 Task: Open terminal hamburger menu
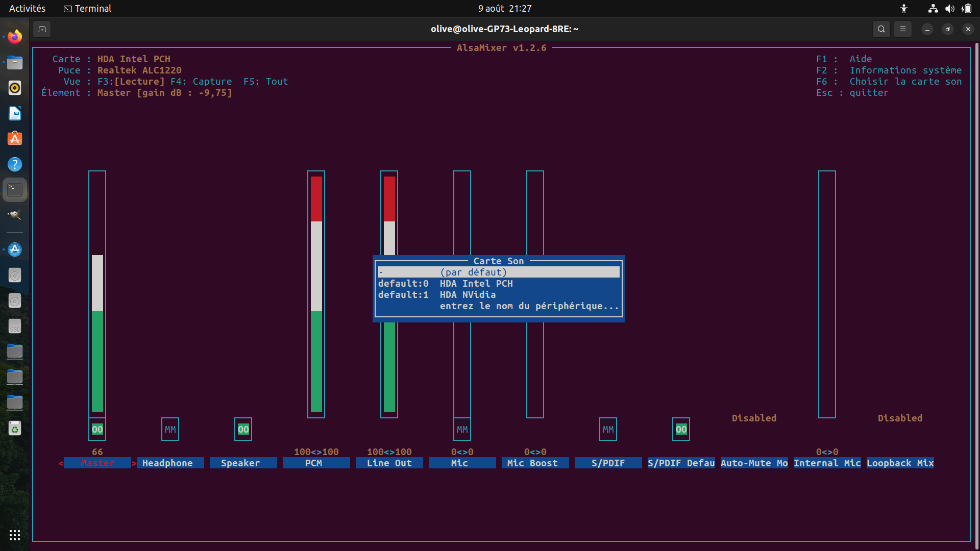pyautogui.click(x=902, y=29)
